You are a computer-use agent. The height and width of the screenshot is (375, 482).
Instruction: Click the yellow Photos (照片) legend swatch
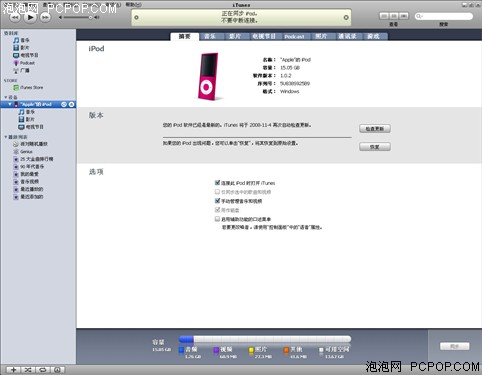pyautogui.click(x=251, y=350)
